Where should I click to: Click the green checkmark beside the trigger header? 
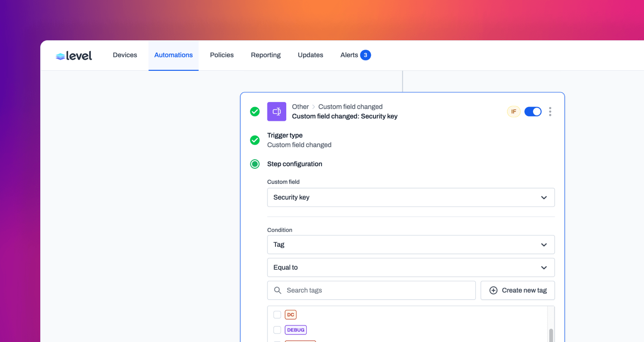[255, 111]
